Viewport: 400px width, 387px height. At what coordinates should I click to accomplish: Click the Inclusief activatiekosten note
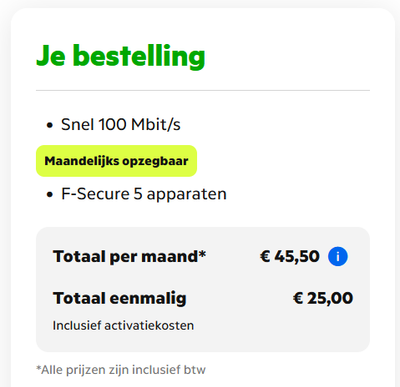[x=123, y=326]
